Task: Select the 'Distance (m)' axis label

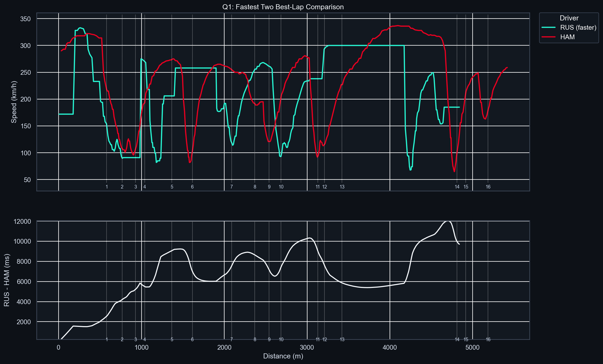Action: (283, 356)
